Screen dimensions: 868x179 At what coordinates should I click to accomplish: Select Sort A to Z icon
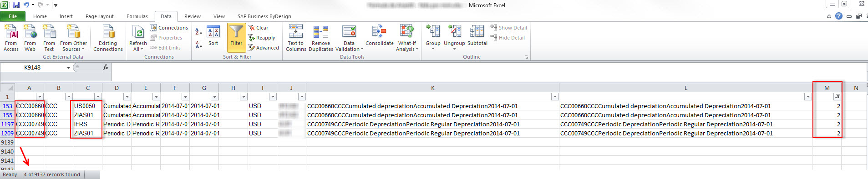199,31
